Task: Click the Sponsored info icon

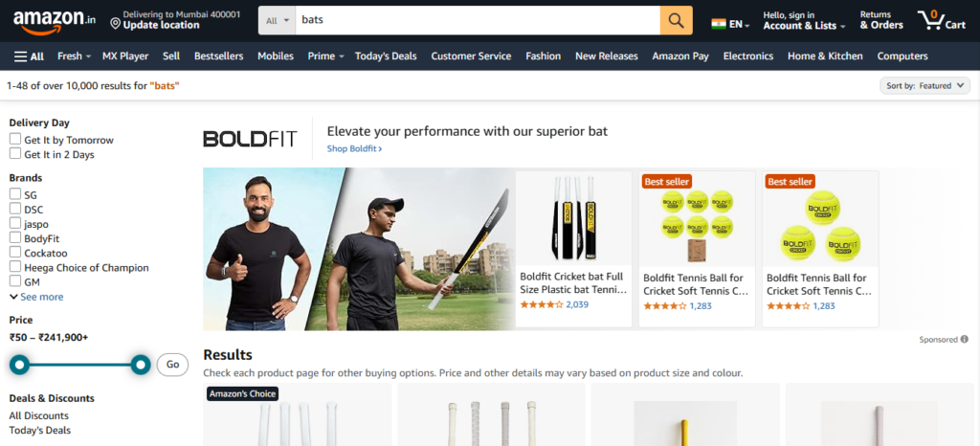Action: (965, 339)
